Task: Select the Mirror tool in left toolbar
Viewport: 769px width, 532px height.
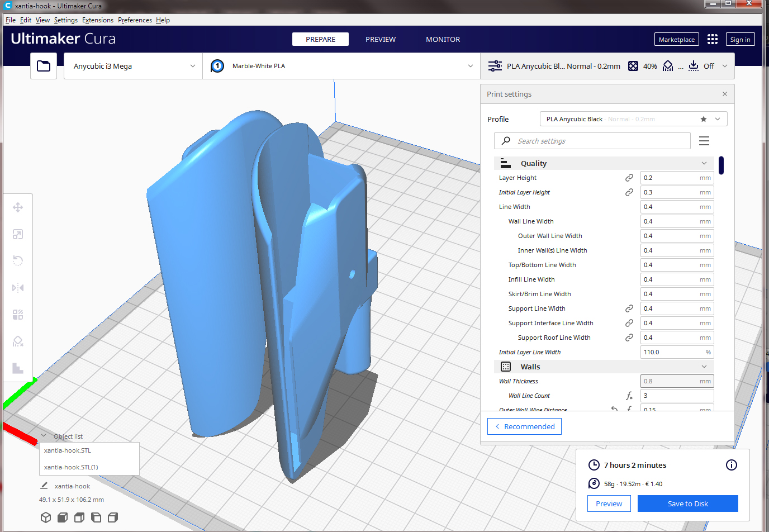Action: (x=18, y=288)
